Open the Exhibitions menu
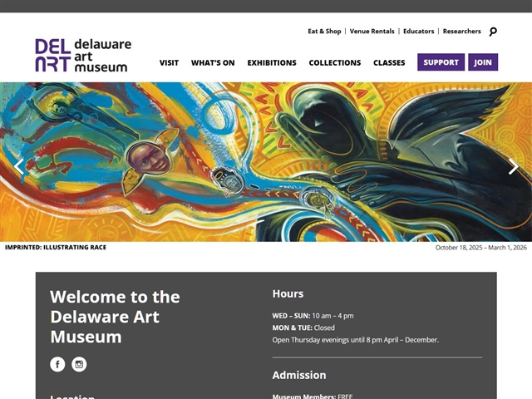The width and height of the screenshot is (532, 399). (272, 63)
